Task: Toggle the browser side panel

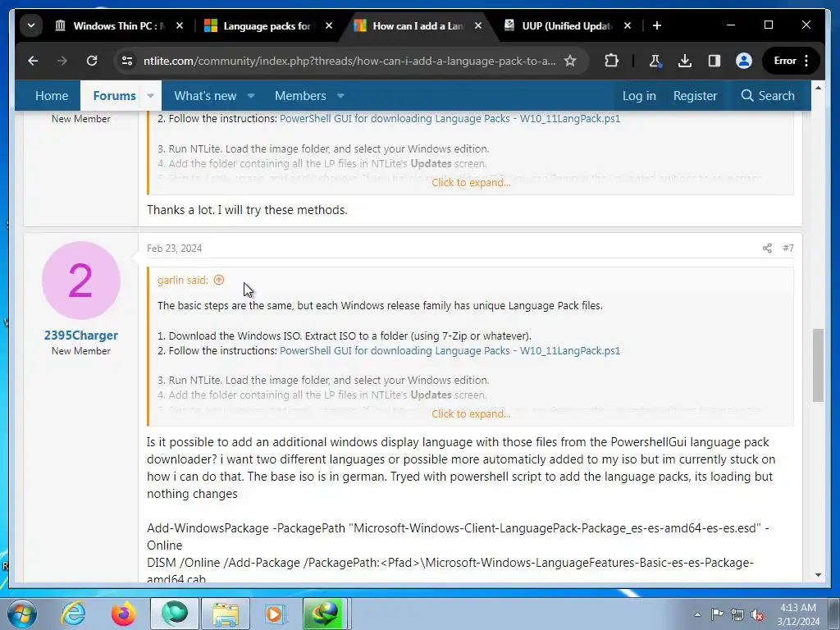Action: tap(714, 61)
